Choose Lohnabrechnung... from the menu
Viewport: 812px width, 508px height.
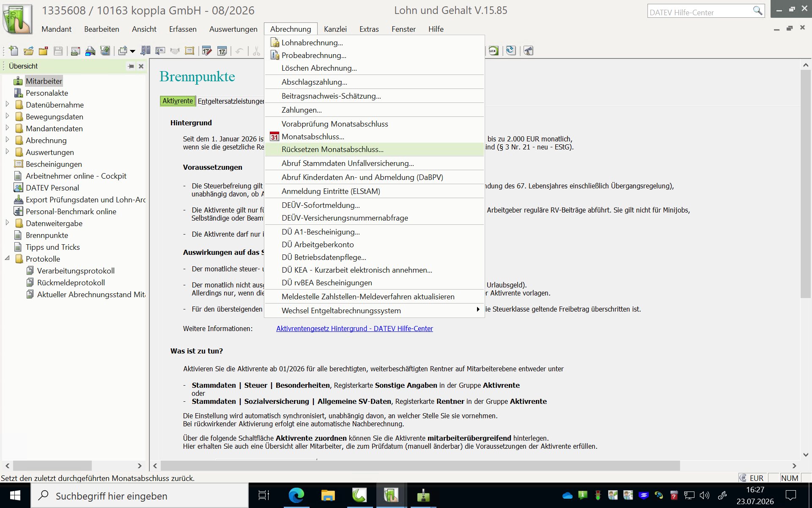tap(374, 42)
